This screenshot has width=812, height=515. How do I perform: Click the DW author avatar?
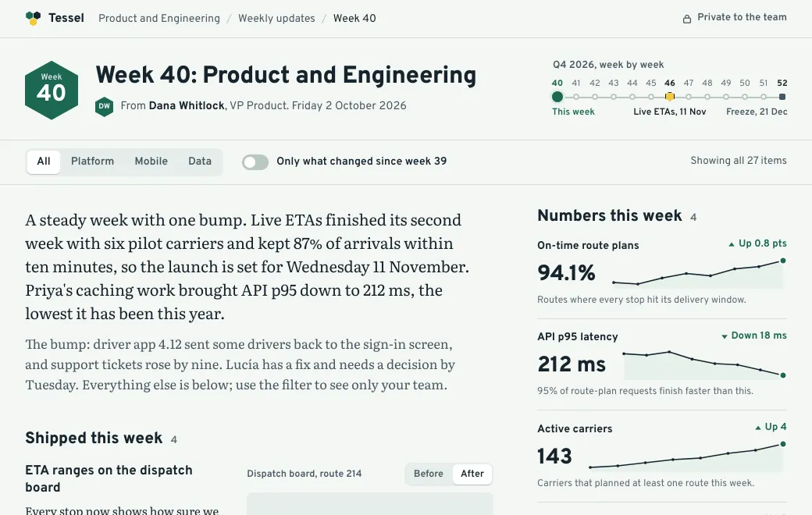point(104,106)
